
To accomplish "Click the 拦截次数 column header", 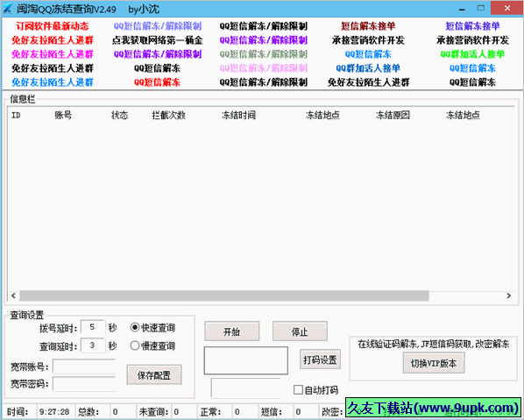I will (x=168, y=116).
